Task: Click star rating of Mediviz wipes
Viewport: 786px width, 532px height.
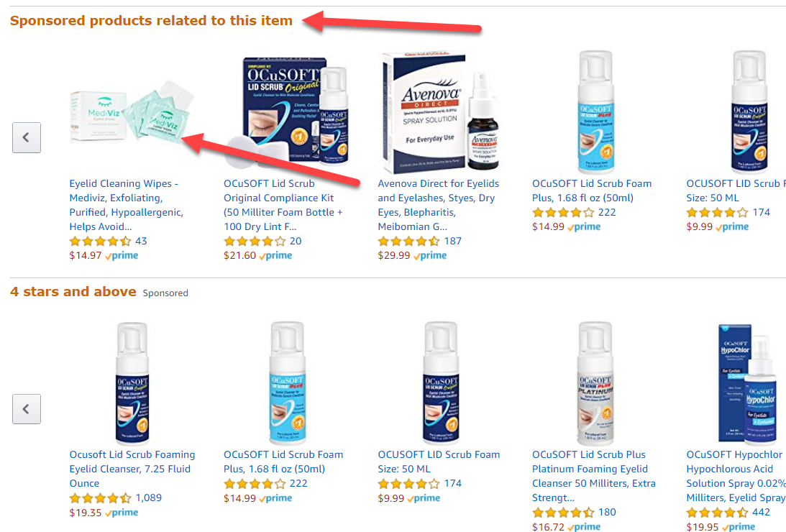Action: (100, 241)
